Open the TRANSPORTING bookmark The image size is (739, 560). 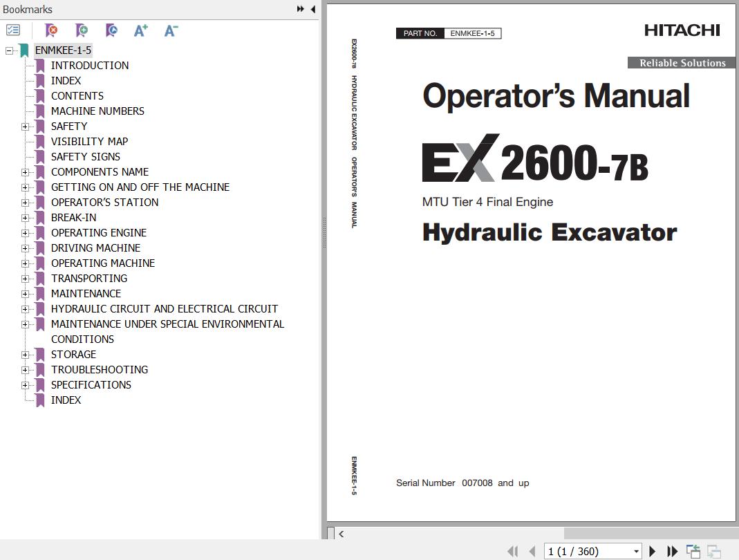pos(89,279)
